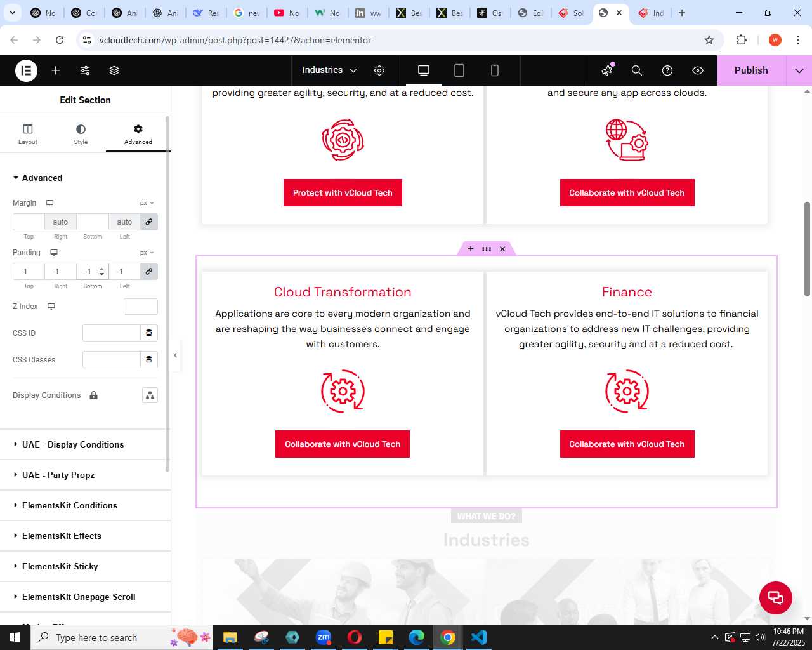This screenshot has width=812, height=650.
Task: Open Visual Studio Code from taskbar
Action: 479,637
